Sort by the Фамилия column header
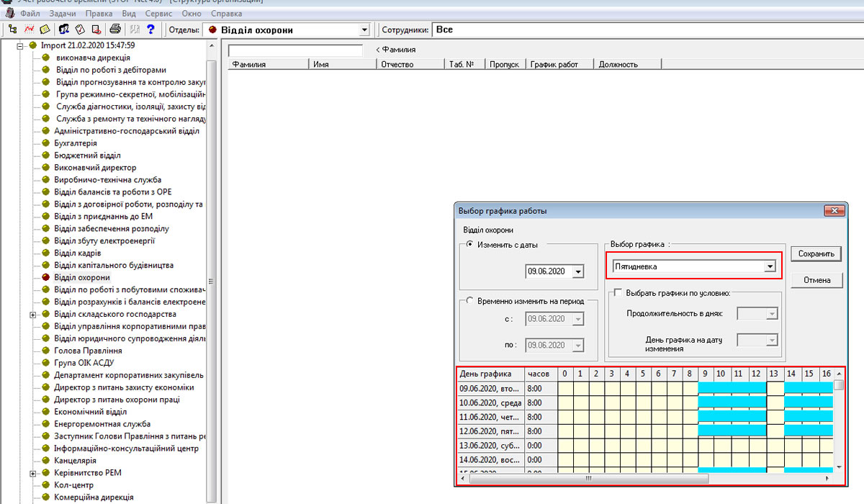864x504 pixels. [x=269, y=64]
